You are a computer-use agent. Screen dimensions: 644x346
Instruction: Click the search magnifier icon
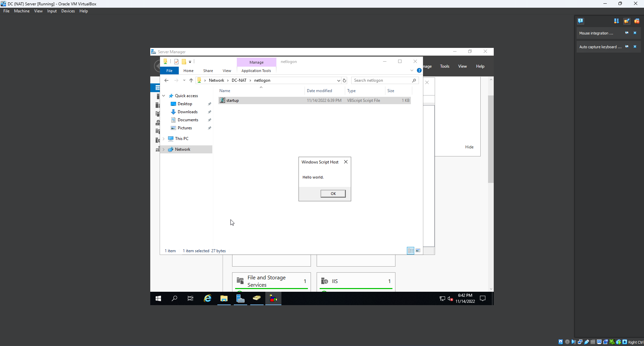point(414,80)
